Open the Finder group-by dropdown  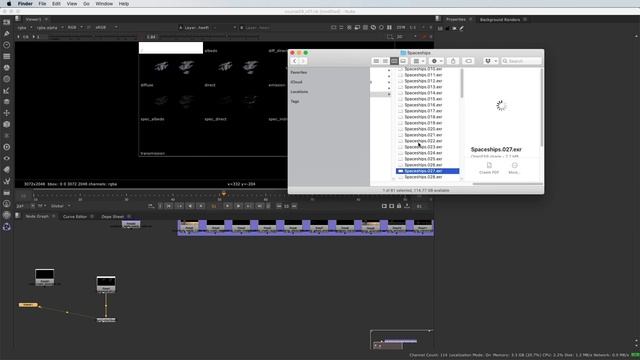point(418,61)
